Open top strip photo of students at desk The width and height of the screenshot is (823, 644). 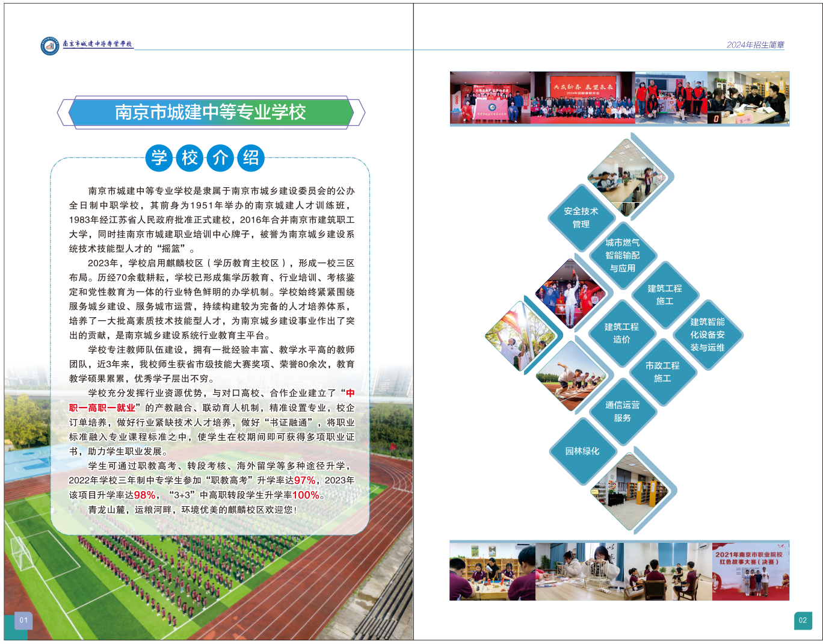(748, 98)
